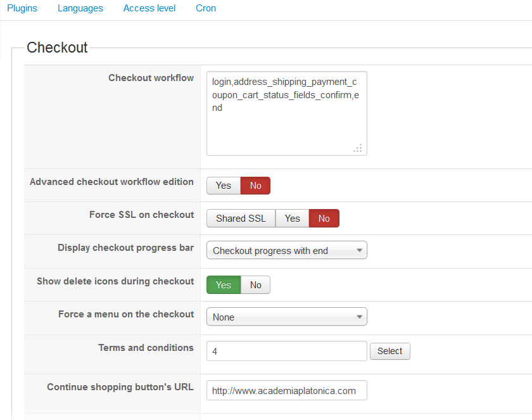532x420 pixels.
Task: Choose Shared SSL for Force SSL on checkout
Action: (x=241, y=219)
